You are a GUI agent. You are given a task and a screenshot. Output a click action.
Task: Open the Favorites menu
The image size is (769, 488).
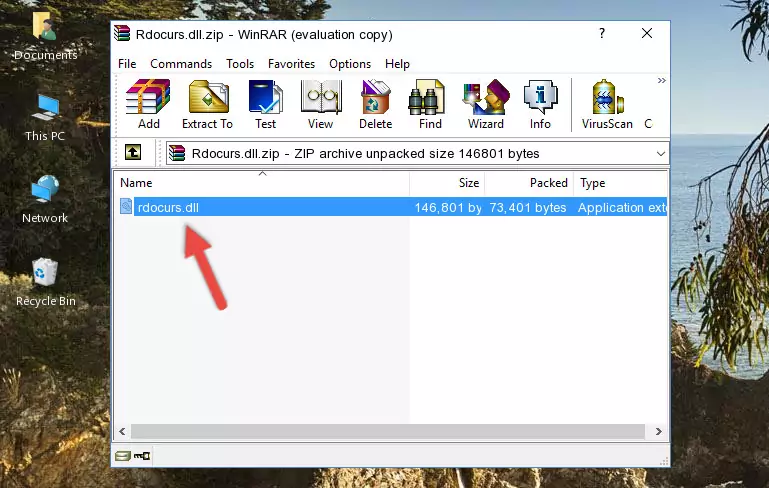click(x=291, y=64)
